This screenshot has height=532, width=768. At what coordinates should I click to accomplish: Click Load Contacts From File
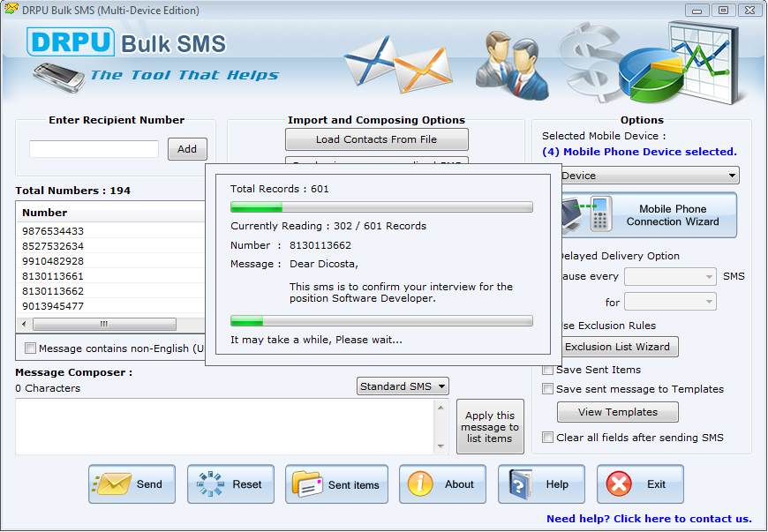(x=377, y=139)
